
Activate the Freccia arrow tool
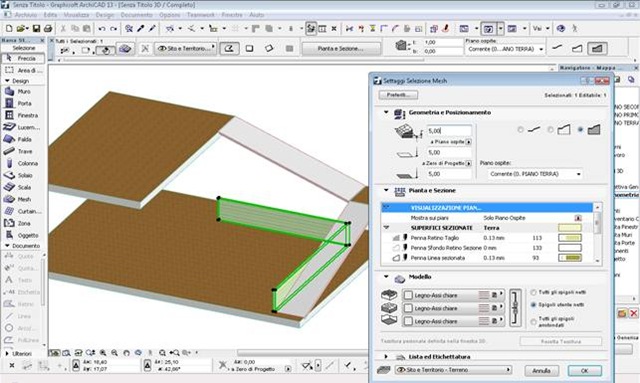(x=23, y=58)
